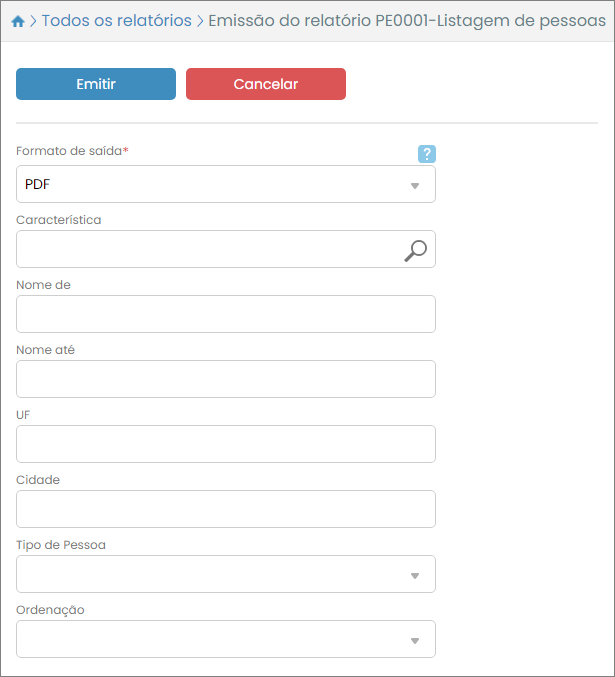Select the Nome até text box
Screen dimensions: 615x677
pos(226,379)
